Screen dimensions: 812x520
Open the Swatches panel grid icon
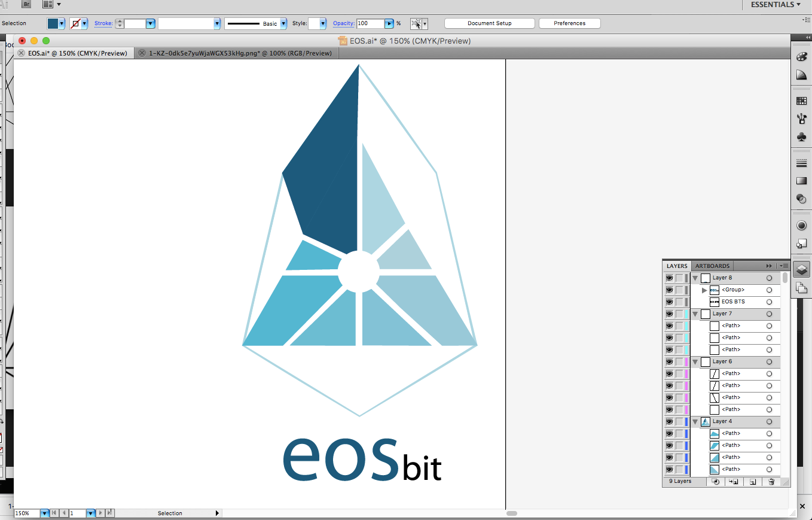point(802,101)
